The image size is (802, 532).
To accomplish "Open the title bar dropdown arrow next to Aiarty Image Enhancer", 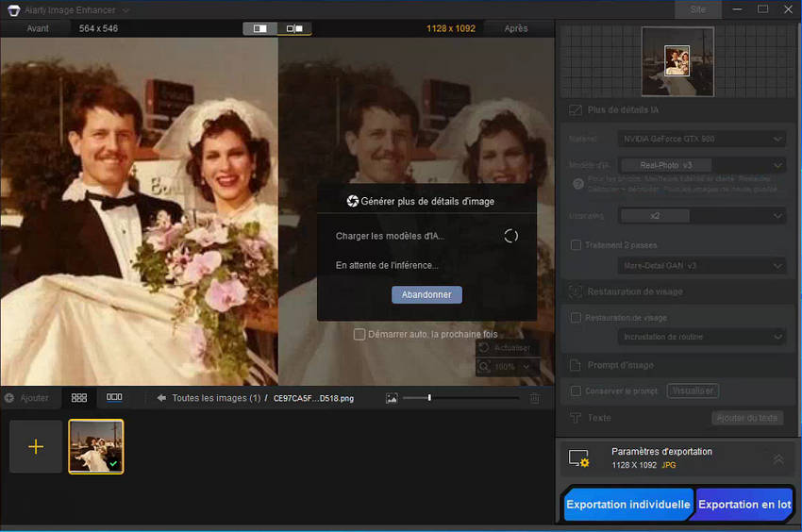I will point(125,10).
